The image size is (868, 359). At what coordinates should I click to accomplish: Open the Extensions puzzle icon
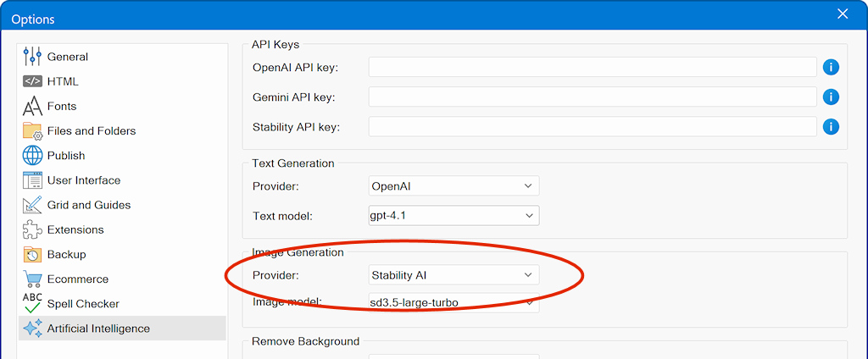(x=32, y=229)
